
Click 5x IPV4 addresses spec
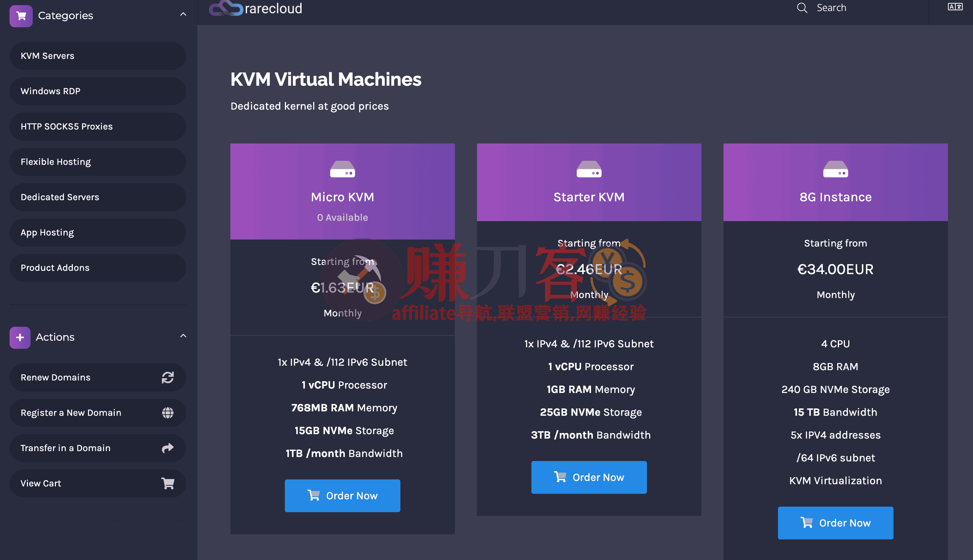[x=835, y=435]
